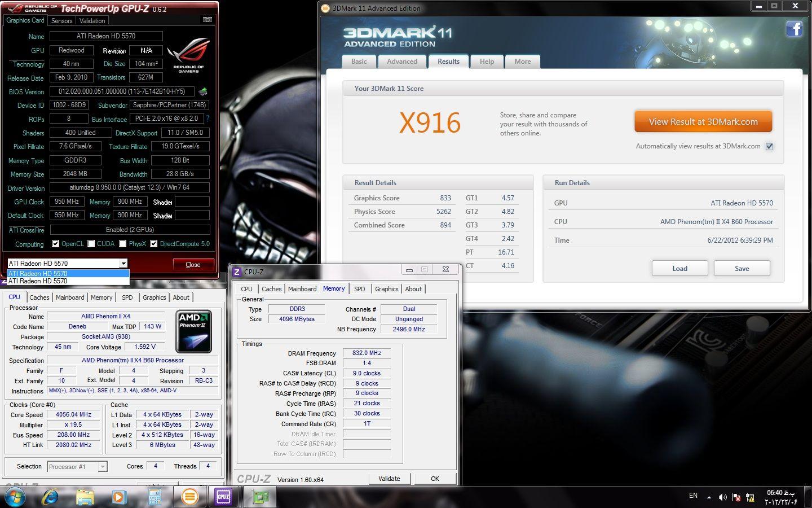Open the Basic tab in 3DMark 11
812x508 pixels.
(359, 62)
